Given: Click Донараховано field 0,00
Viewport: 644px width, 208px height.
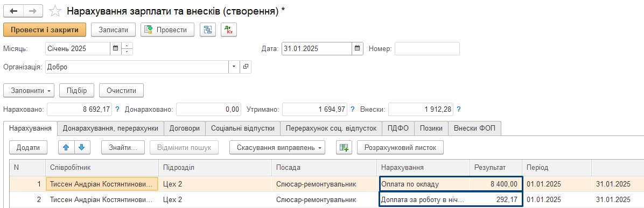Looking at the screenshot, I should click(x=209, y=110).
